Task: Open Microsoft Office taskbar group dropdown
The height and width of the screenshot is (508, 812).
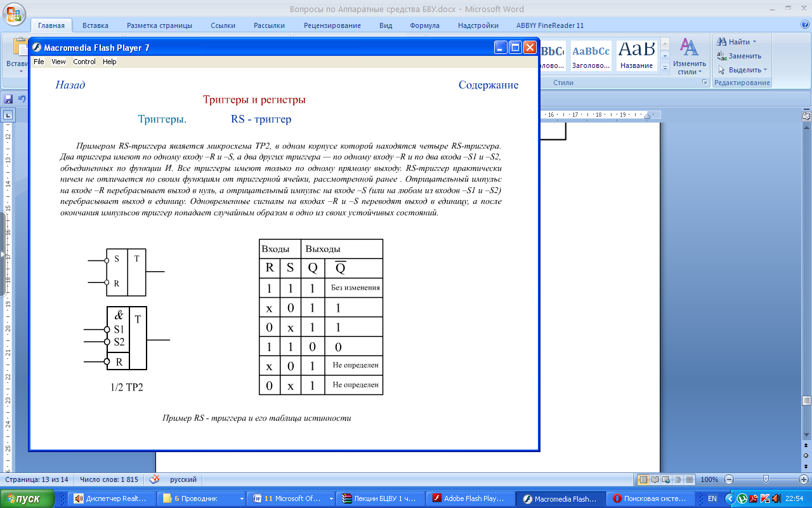Action: (330, 499)
